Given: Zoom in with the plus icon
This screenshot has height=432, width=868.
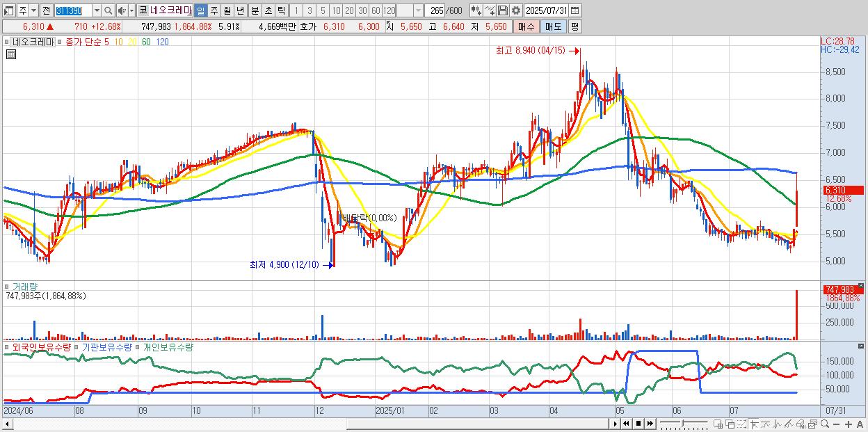Looking at the screenshot, I should [x=849, y=424].
